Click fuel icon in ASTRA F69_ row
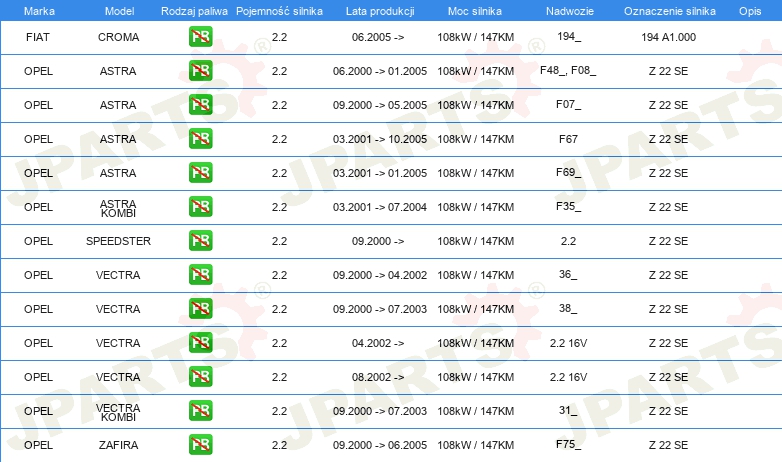Image resolution: width=782 pixels, height=462 pixels. point(200,172)
